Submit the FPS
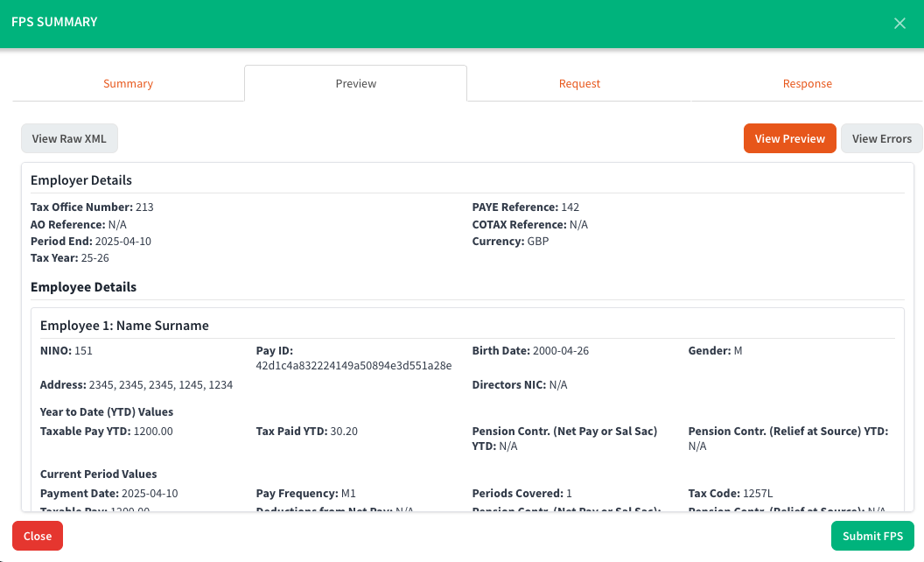 (872, 536)
